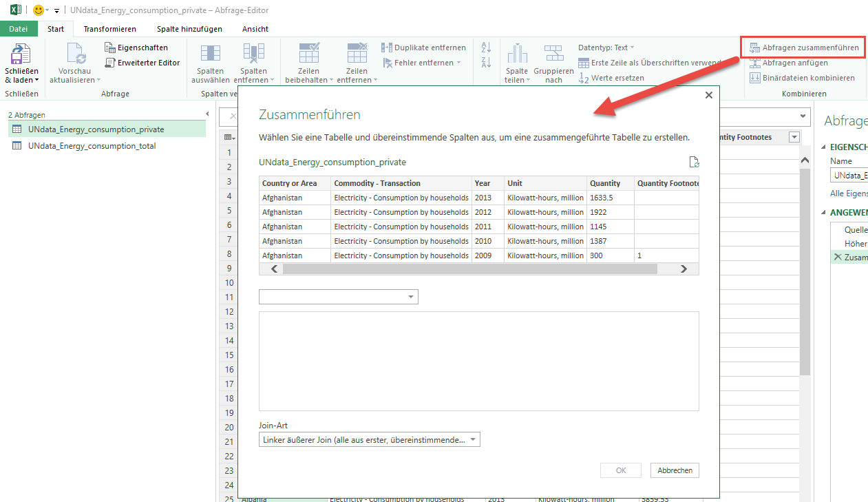Select UNdata_Energy_consumption_total query
Image resolution: width=868 pixels, height=502 pixels.
pos(92,146)
